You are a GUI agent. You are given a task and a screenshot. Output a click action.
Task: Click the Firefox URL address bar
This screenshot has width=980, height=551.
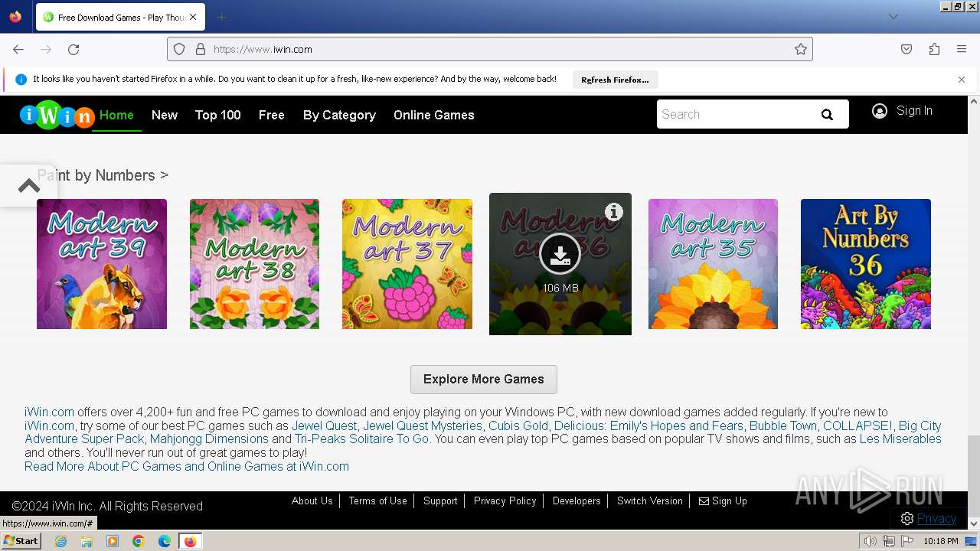coord(490,49)
